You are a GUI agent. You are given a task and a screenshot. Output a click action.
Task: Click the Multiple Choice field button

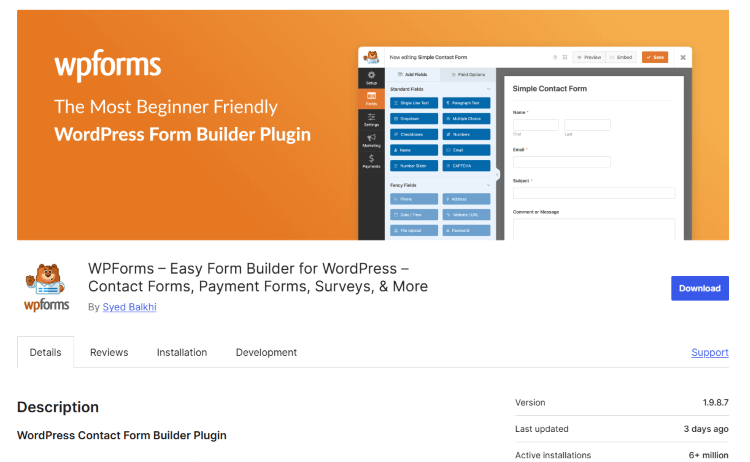466,119
